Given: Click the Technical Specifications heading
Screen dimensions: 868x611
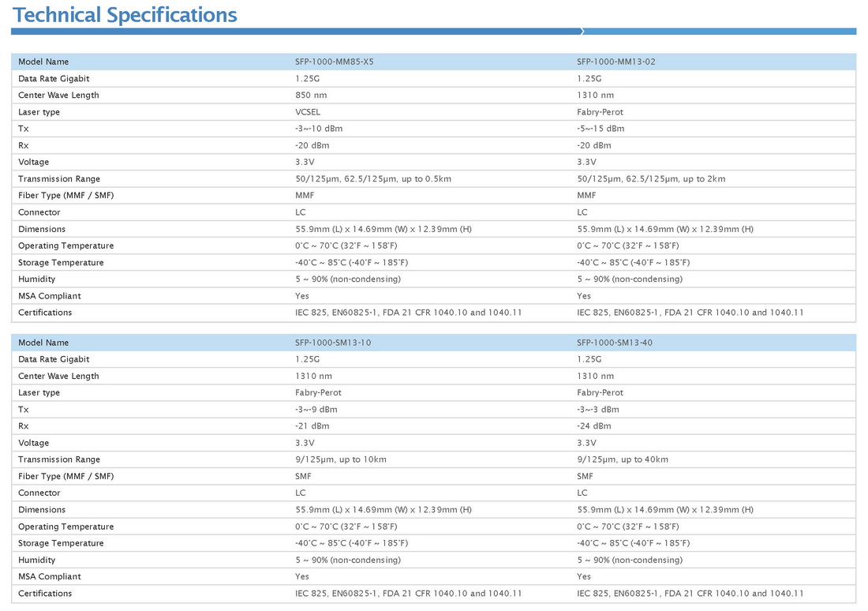Looking at the screenshot, I should pos(125,15).
